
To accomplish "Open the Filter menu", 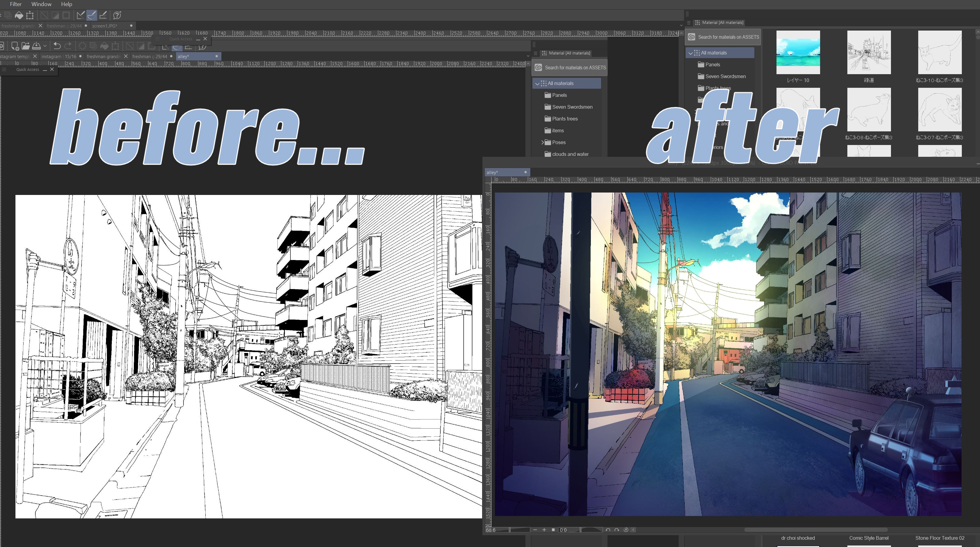I will point(15,4).
